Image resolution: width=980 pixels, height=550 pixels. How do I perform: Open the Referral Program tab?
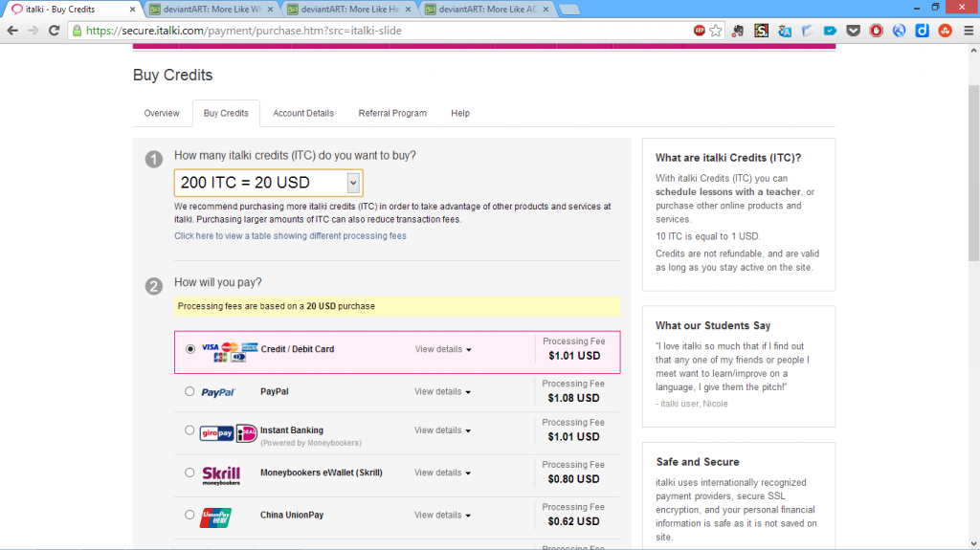point(392,113)
